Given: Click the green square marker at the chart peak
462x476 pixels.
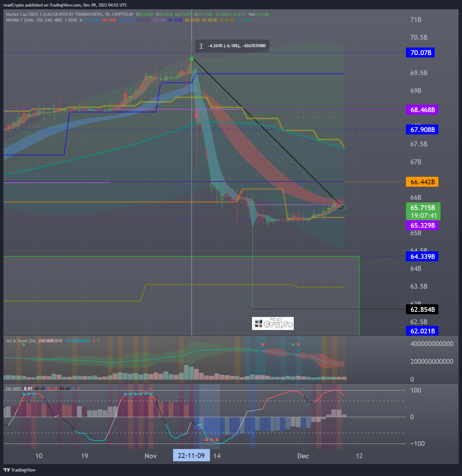Looking at the screenshot, I should [192, 59].
